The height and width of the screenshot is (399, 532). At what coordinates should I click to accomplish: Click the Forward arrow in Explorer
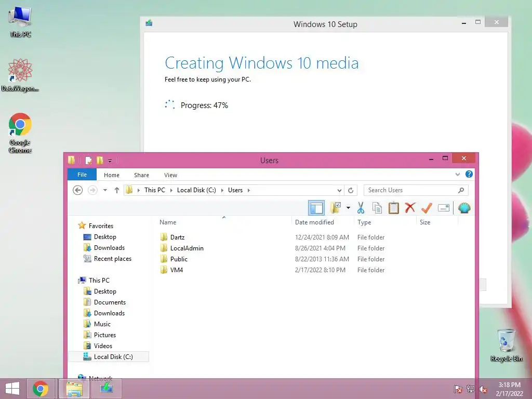[x=92, y=190]
